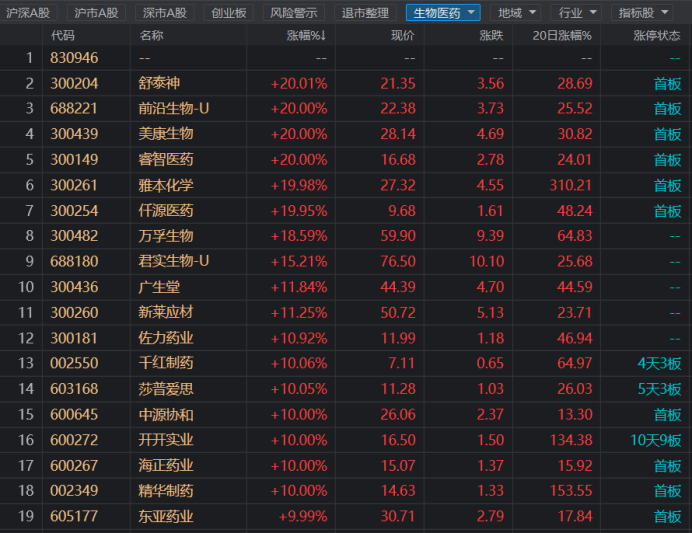Select the 舒泰神 stock row
692x533 pixels.
pos(346,83)
